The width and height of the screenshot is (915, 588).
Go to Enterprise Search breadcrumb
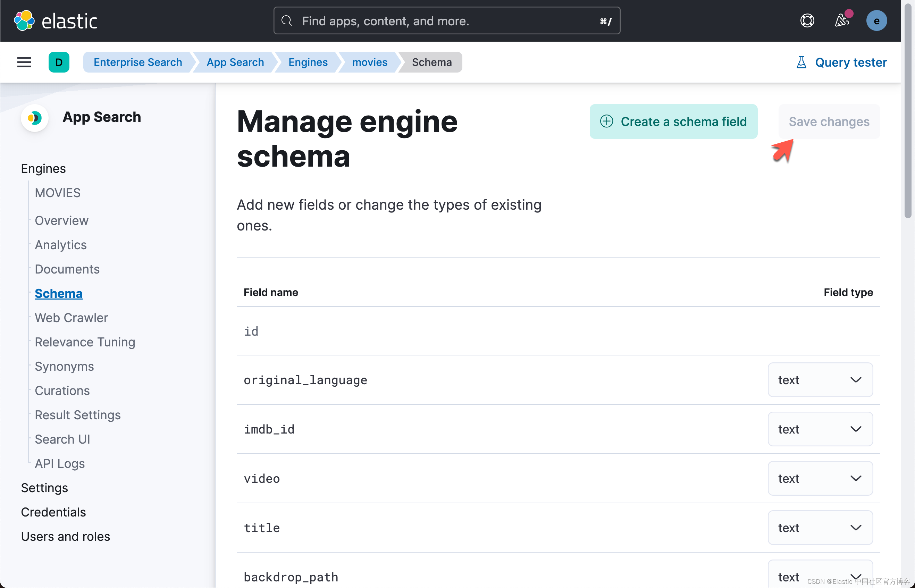pos(138,62)
